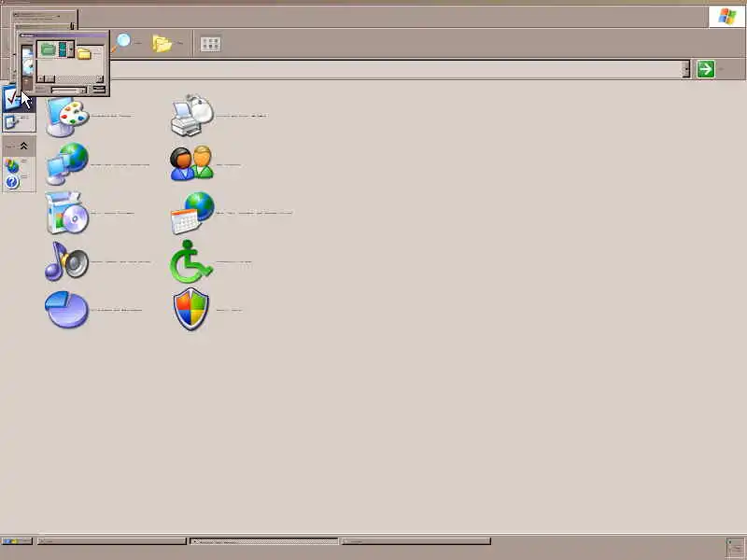This screenshot has width=747, height=560.
Task: Open the Views grid button
Action: (211, 44)
